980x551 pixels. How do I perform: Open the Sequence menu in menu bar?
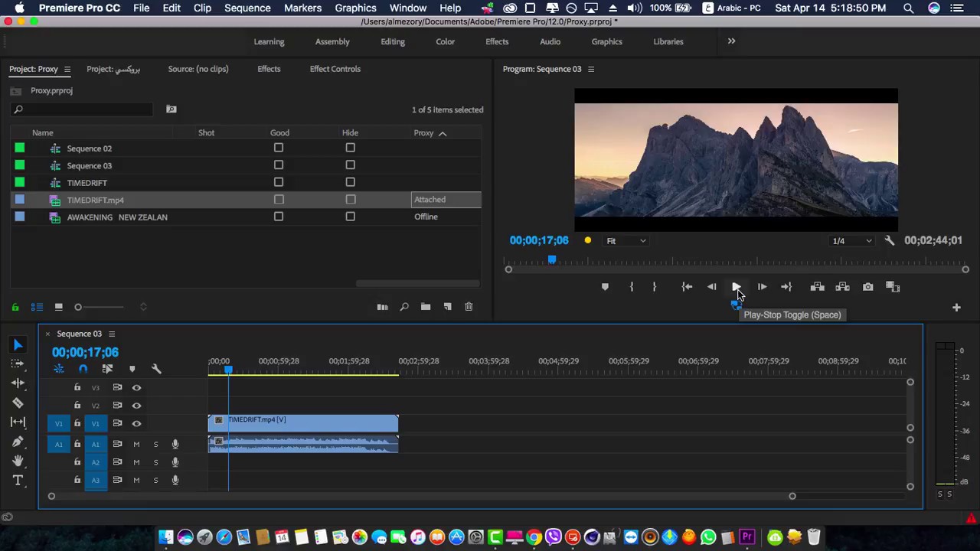pos(247,8)
